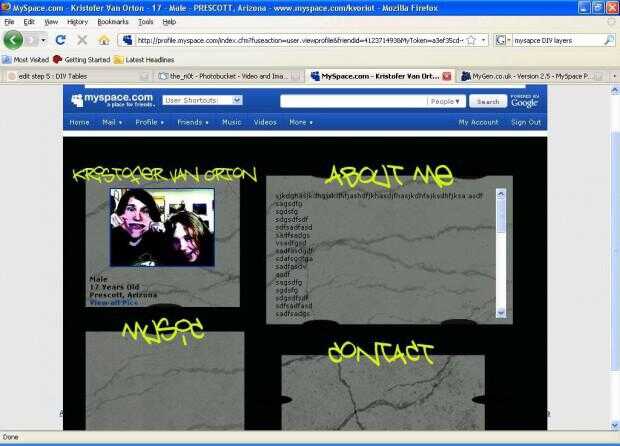This screenshot has height=446, width=620.
Task: Close the 'edit step 5 : DIV Tables' tab
Action: click(144, 76)
